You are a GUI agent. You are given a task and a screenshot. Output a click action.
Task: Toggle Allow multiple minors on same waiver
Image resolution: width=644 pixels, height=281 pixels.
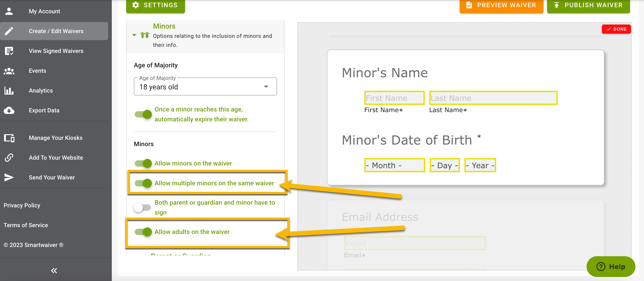[143, 183]
